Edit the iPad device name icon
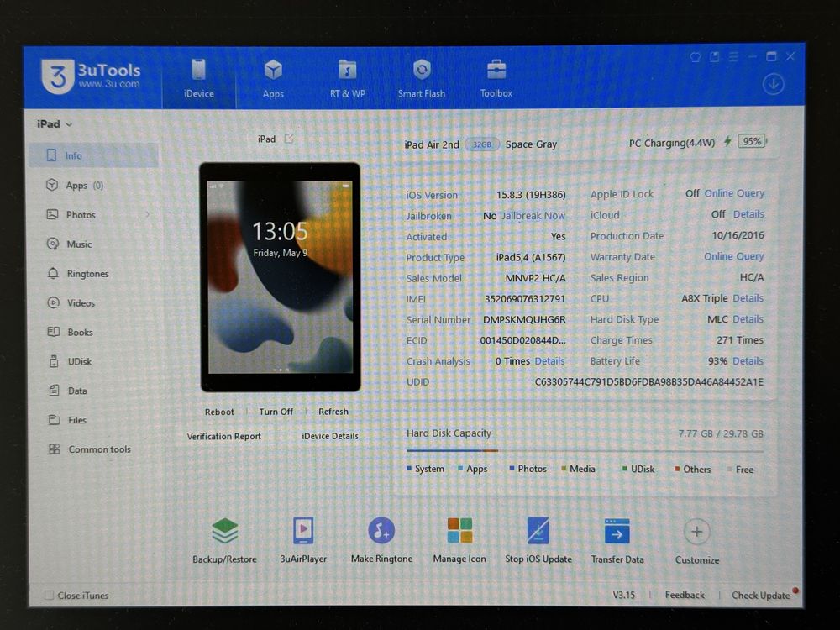 tap(289, 139)
